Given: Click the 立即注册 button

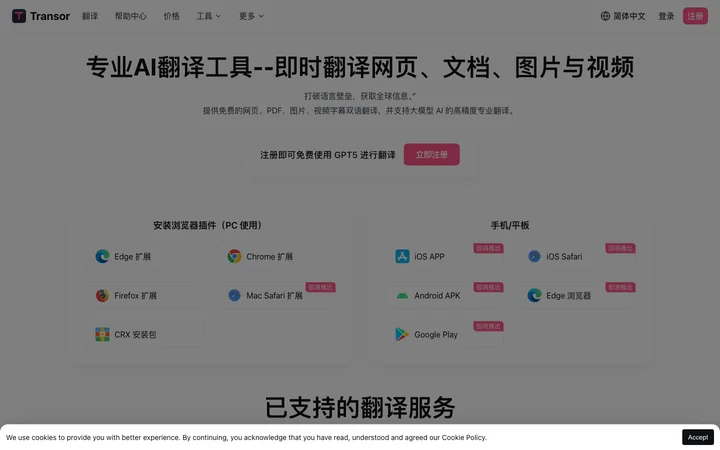Looking at the screenshot, I should click(x=432, y=154).
